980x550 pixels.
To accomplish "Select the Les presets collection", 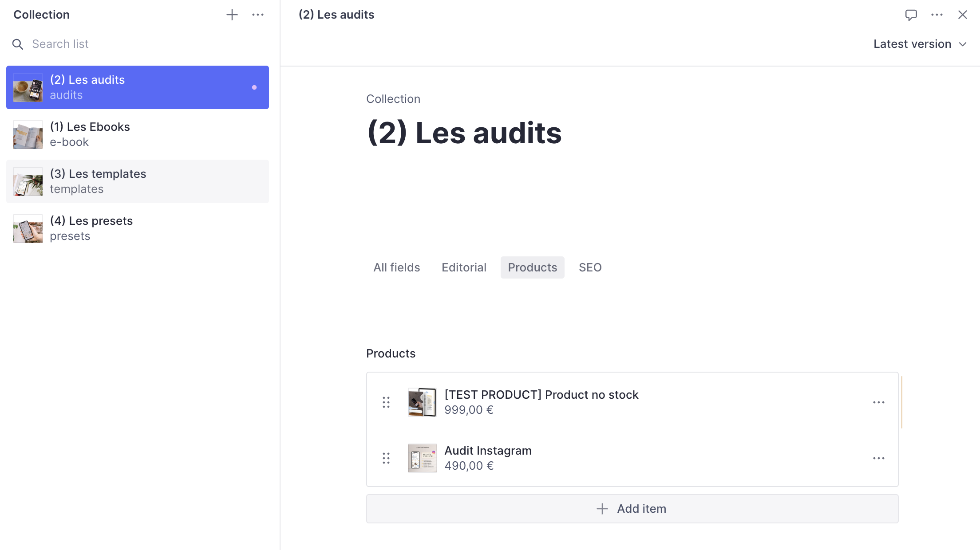I will [x=137, y=228].
